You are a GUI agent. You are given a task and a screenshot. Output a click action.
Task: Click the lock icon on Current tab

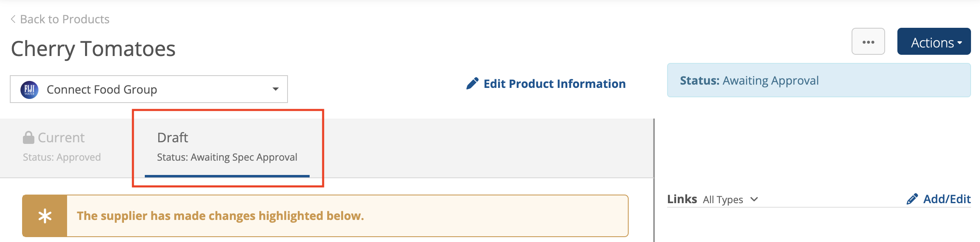[x=28, y=137]
